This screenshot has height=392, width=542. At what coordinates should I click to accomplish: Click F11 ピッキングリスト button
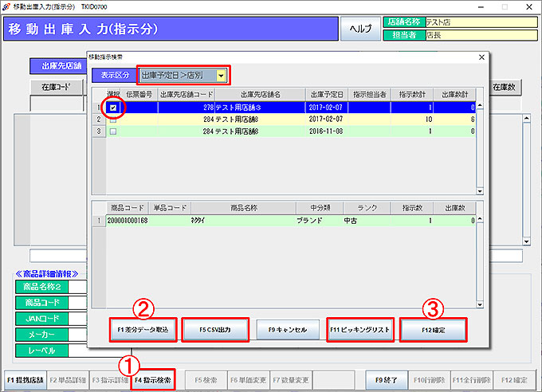(359, 330)
